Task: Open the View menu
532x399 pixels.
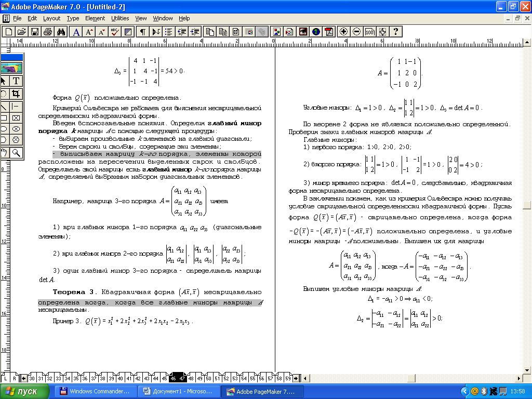Action: pyautogui.click(x=141, y=18)
